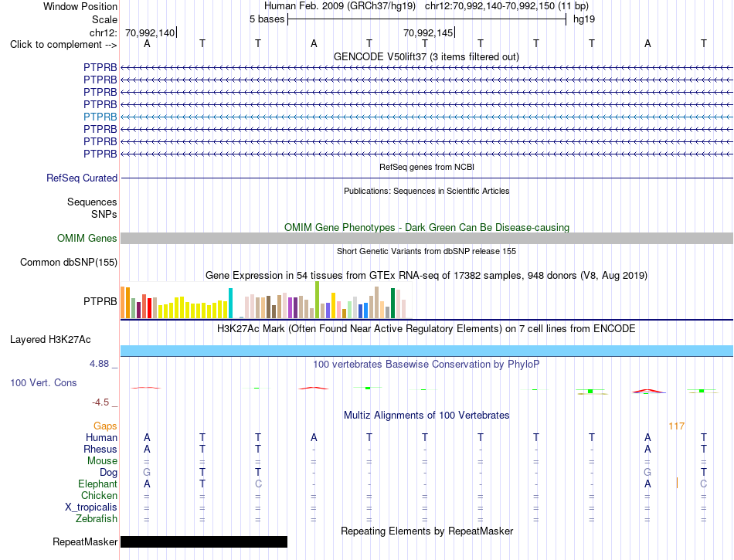
Task: Click the orange 117 gap count
Action: point(676,426)
